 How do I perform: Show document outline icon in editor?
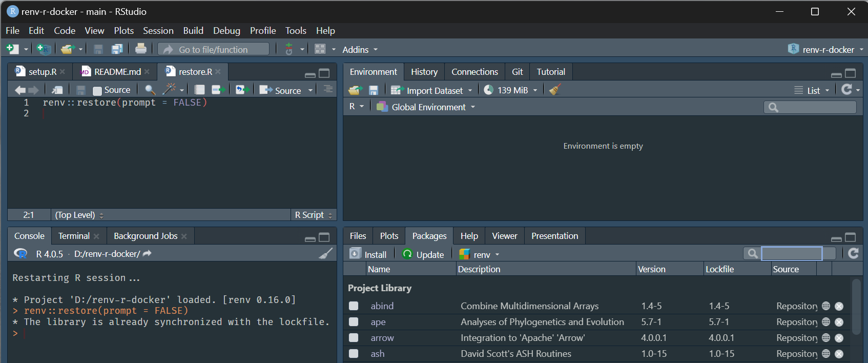click(x=328, y=89)
